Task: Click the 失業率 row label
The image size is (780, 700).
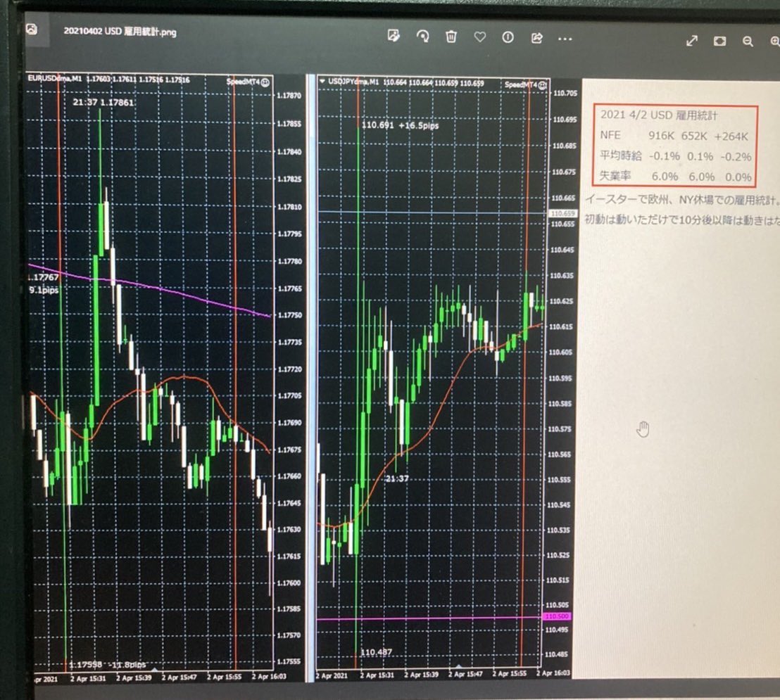Action: (615, 176)
